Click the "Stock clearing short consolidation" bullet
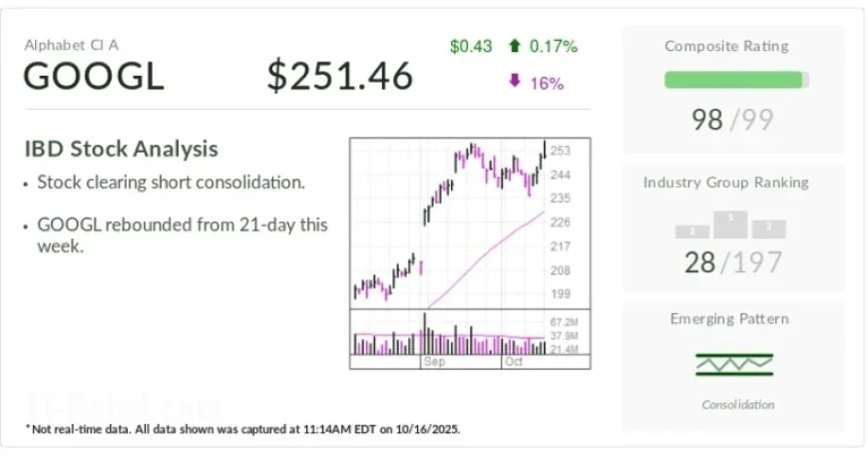Image resolution: width=868 pixels, height=458 pixels. [x=171, y=183]
